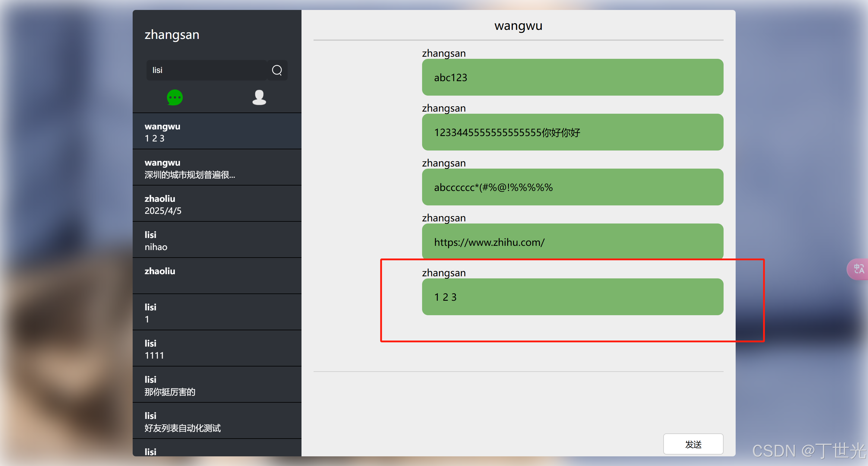
Task: Switch to green chat sessions tab
Action: (x=175, y=97)
